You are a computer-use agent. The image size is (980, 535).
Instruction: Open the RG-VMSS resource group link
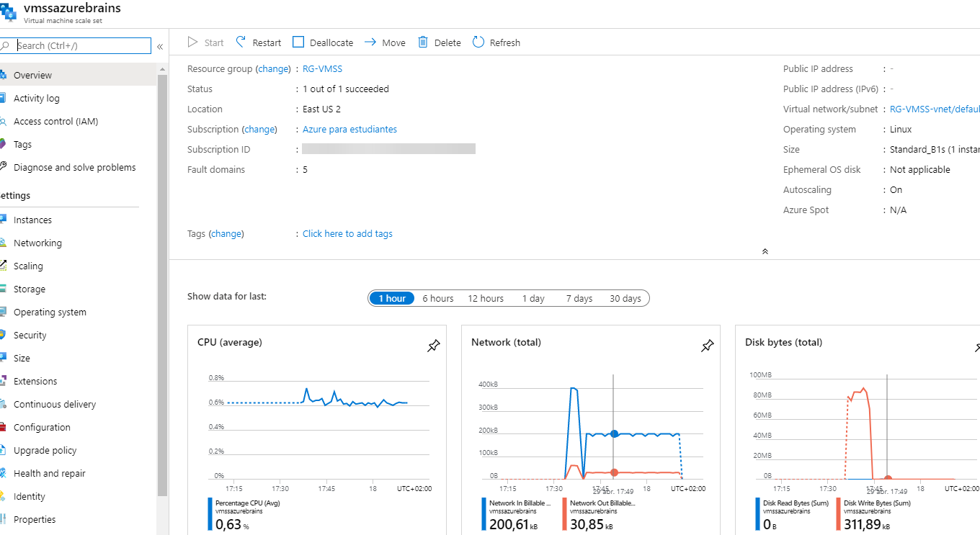pyautogui.click(x=322, y=69)
